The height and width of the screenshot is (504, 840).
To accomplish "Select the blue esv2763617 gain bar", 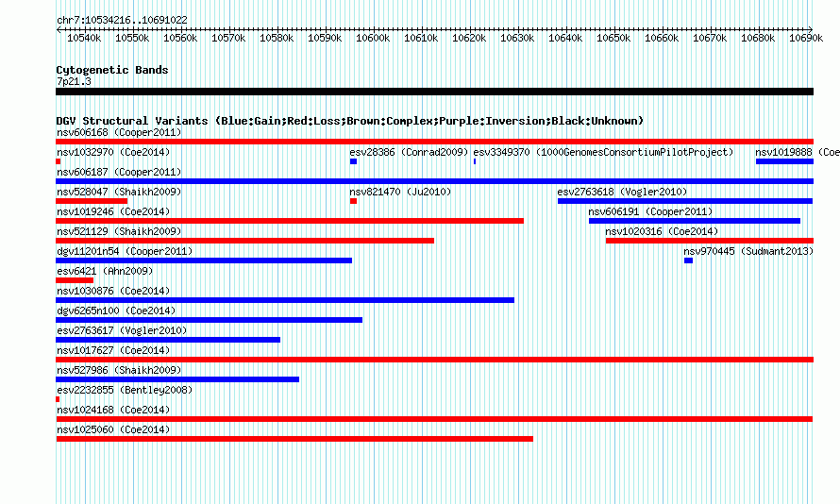I will coord(168,340).
